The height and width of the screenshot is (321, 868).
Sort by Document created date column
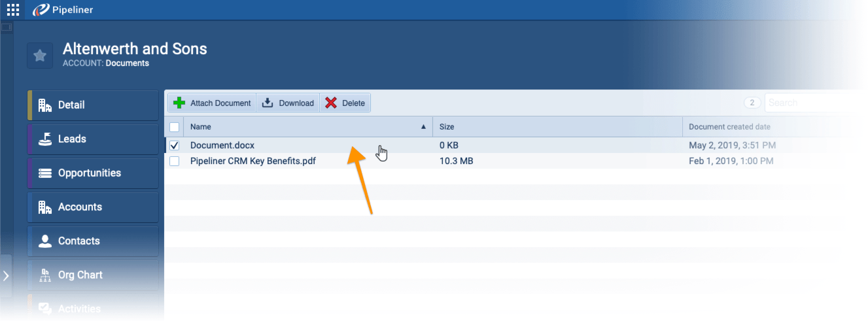pos(729,127)
